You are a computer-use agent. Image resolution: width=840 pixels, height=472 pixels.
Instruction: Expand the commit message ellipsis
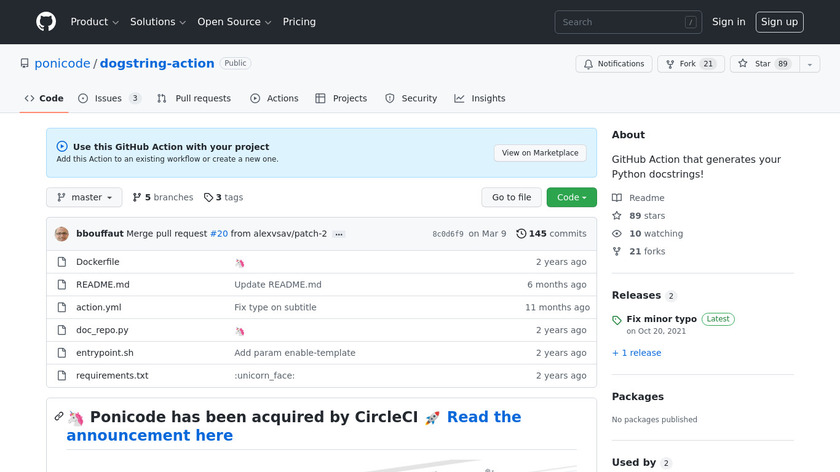click(339, 234)
